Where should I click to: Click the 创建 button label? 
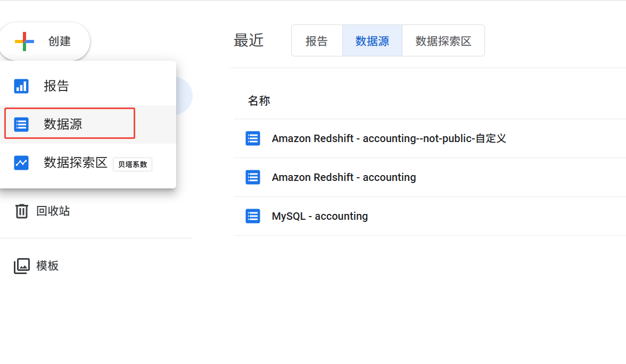(x=59, y=41)
